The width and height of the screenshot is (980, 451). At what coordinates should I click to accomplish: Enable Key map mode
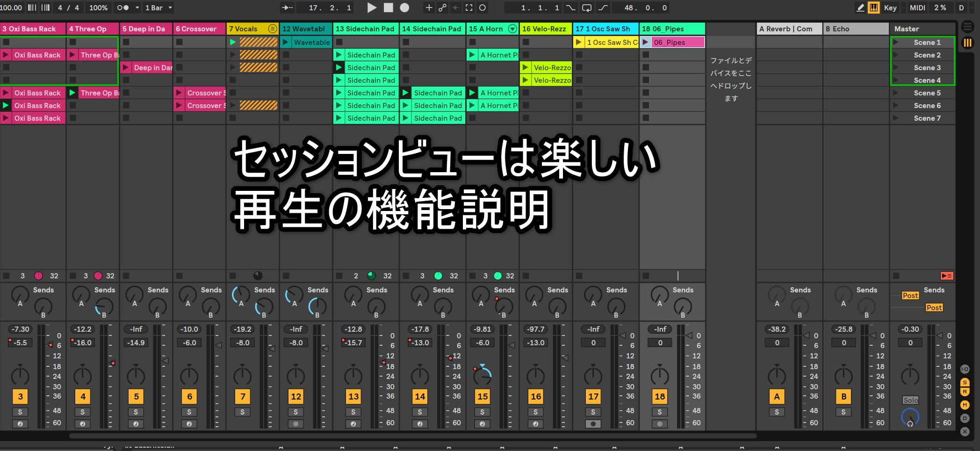point(890,7)
